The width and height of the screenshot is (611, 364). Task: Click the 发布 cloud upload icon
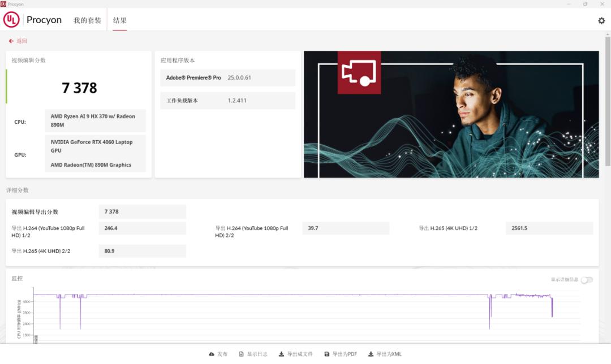point(212,354)
